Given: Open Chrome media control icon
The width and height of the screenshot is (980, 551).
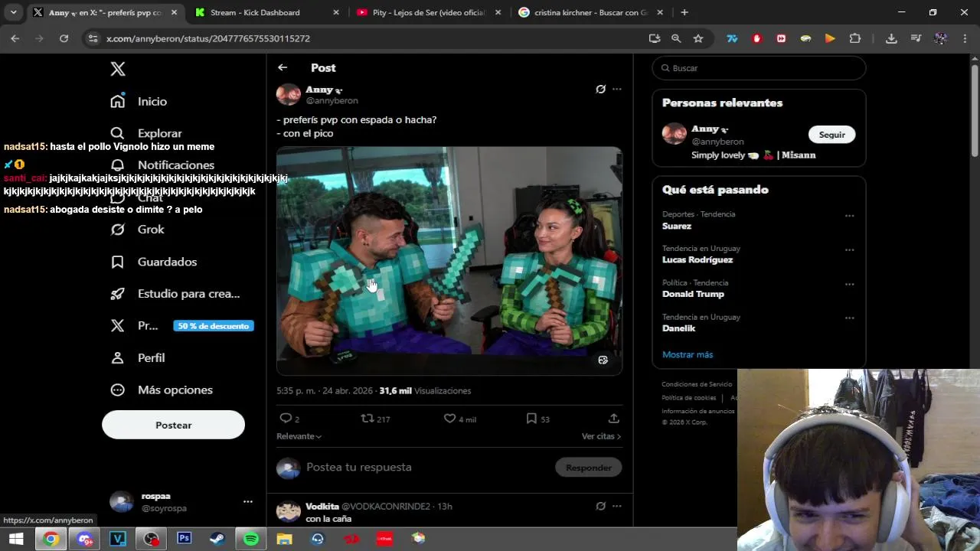Looking at the screenshot, I should point(916,38).
